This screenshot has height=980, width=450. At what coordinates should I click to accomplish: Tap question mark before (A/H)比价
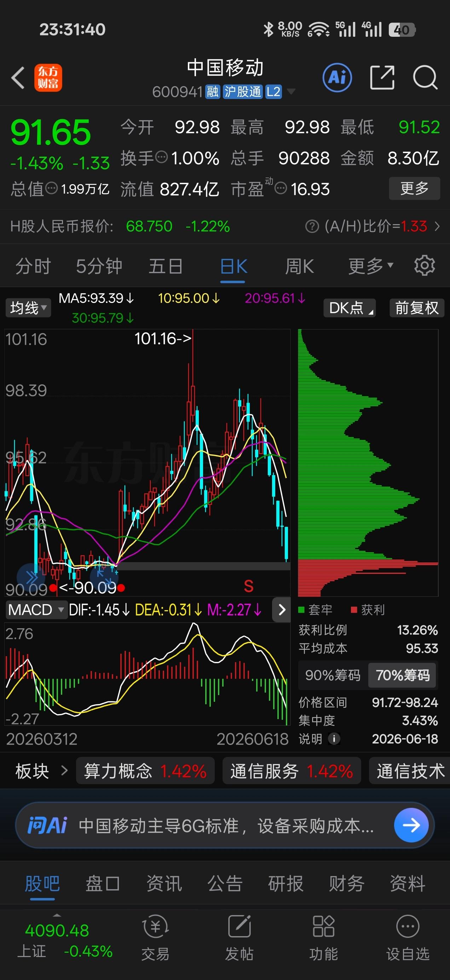[x=312, y=226]
